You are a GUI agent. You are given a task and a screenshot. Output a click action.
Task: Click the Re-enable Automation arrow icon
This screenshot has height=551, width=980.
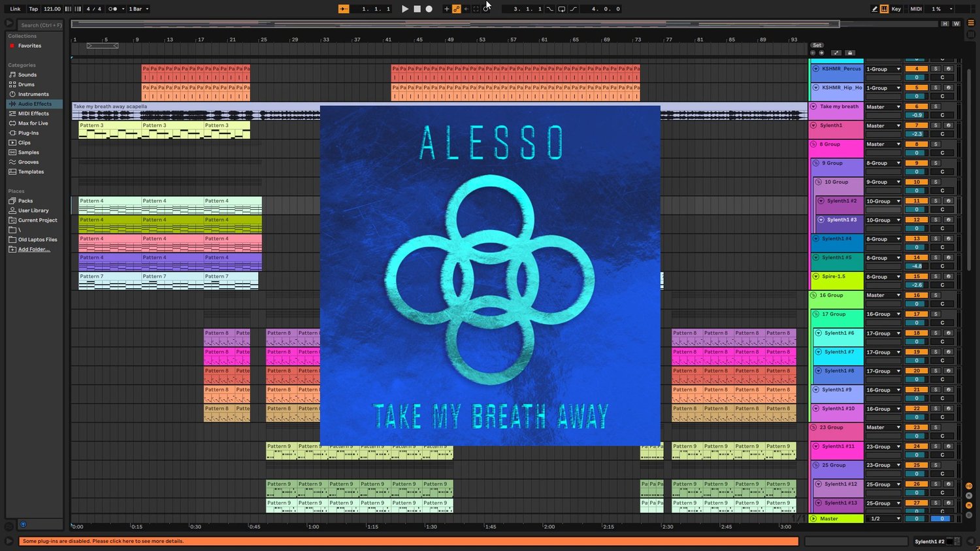(466, 9)
